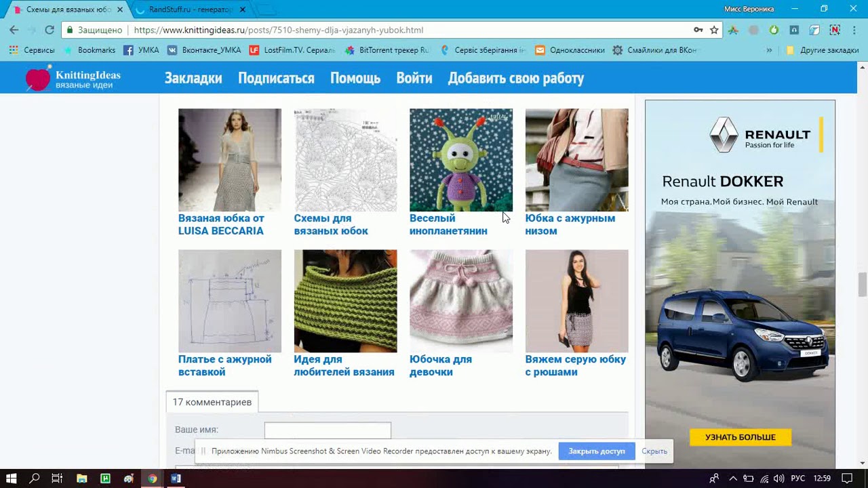Select "Добавить свою работу" in header
The image size is (868, 488).
tap(515, 79)
